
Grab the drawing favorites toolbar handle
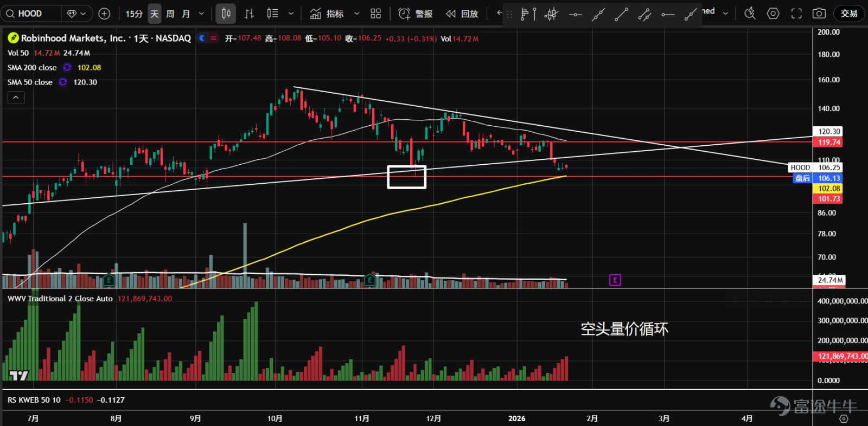pos(509,15)
